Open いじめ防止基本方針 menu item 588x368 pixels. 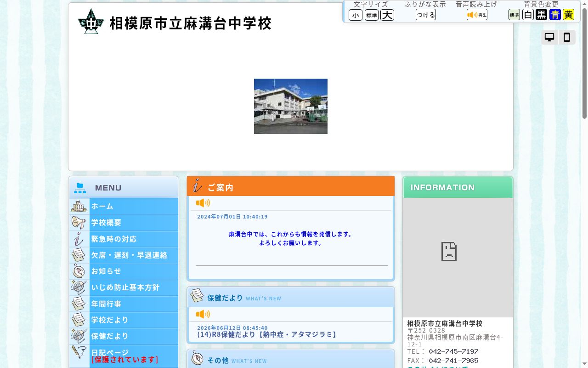point(124,287)
